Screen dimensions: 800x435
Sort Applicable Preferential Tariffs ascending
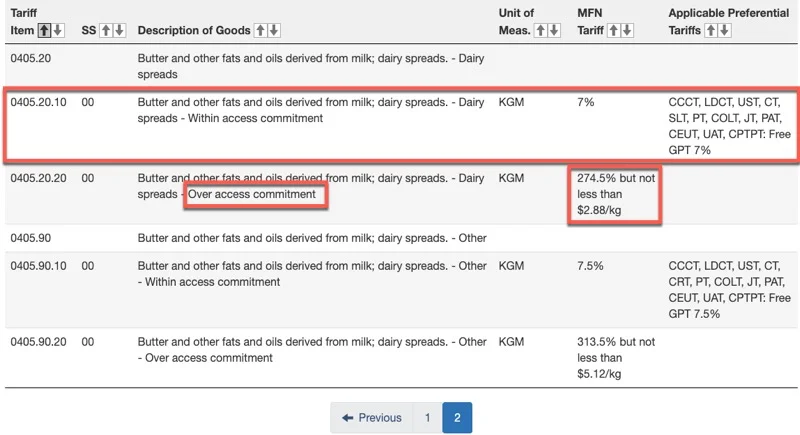[712, 30]
